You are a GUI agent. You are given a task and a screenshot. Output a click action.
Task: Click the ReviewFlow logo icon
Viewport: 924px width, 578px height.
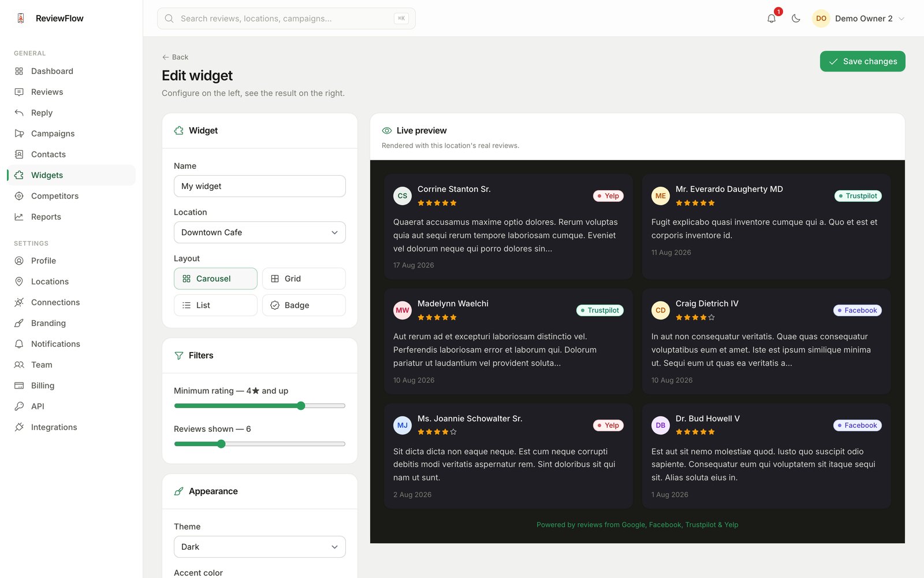21,18
